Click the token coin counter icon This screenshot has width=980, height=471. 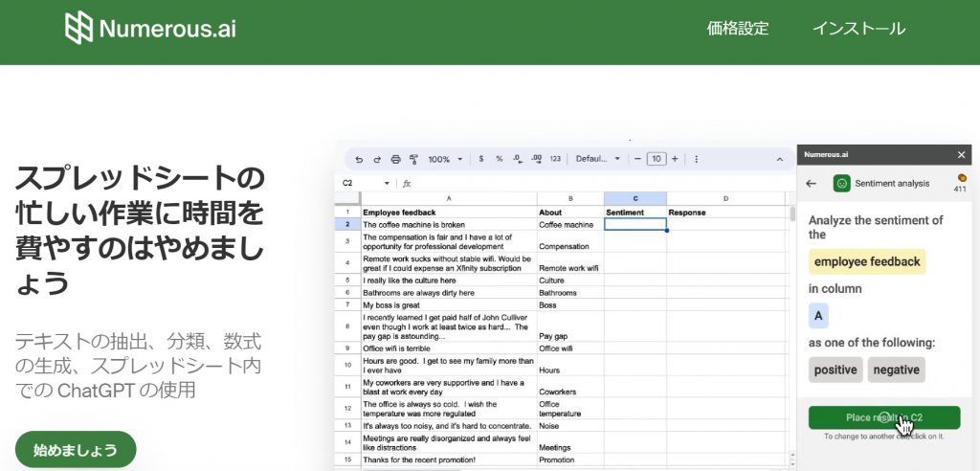click(x=962, y=178)
